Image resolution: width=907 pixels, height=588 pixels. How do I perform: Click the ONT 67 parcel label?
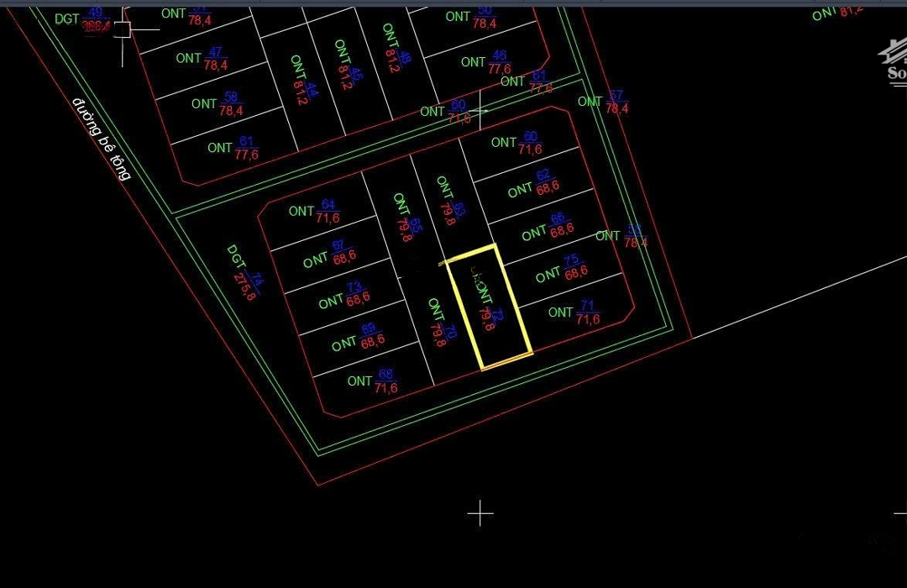328,256
